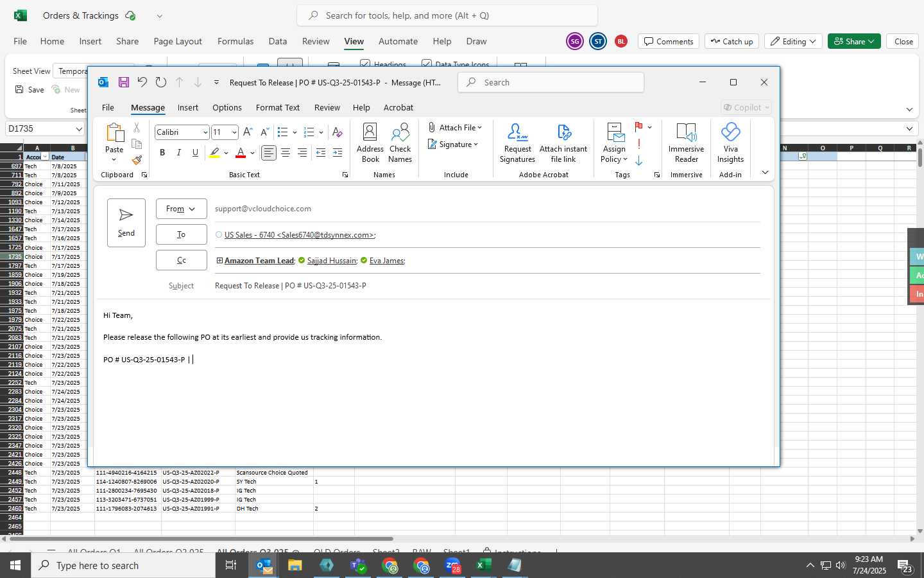
Task: Increase font size in message
Action: [248, 132]
